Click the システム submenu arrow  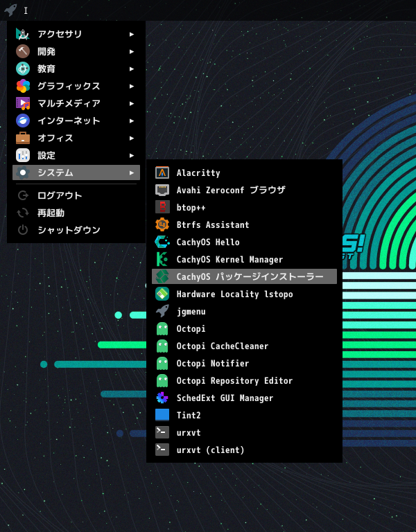point(132,172)
